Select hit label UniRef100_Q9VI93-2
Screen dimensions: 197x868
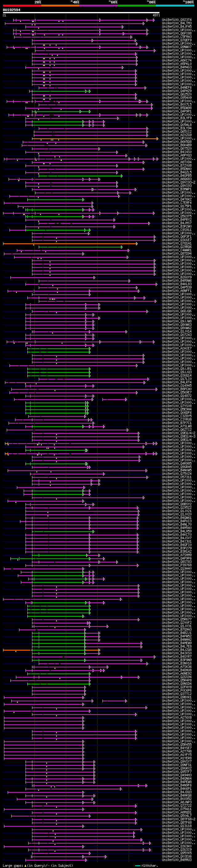pyautogui.click(x=179, y=183)
